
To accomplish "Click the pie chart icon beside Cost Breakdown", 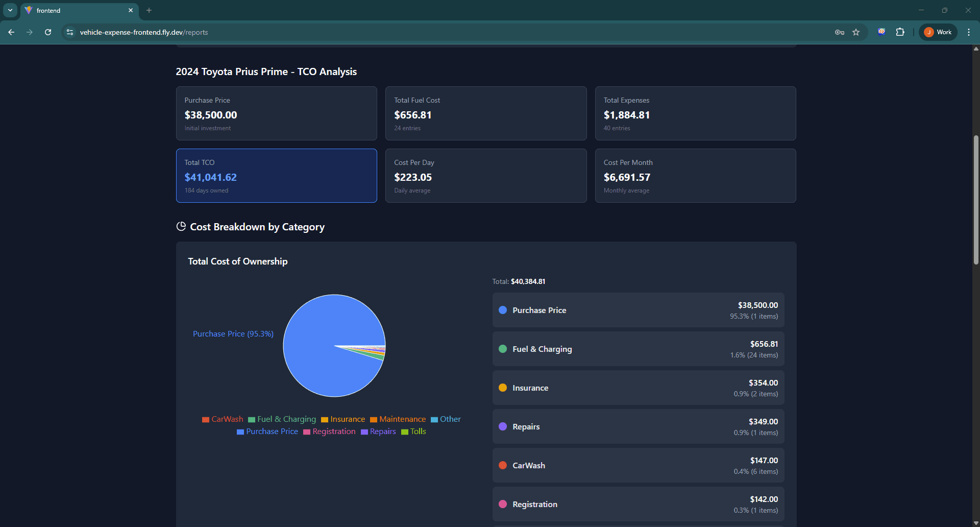I will click(x=181, y=226).
